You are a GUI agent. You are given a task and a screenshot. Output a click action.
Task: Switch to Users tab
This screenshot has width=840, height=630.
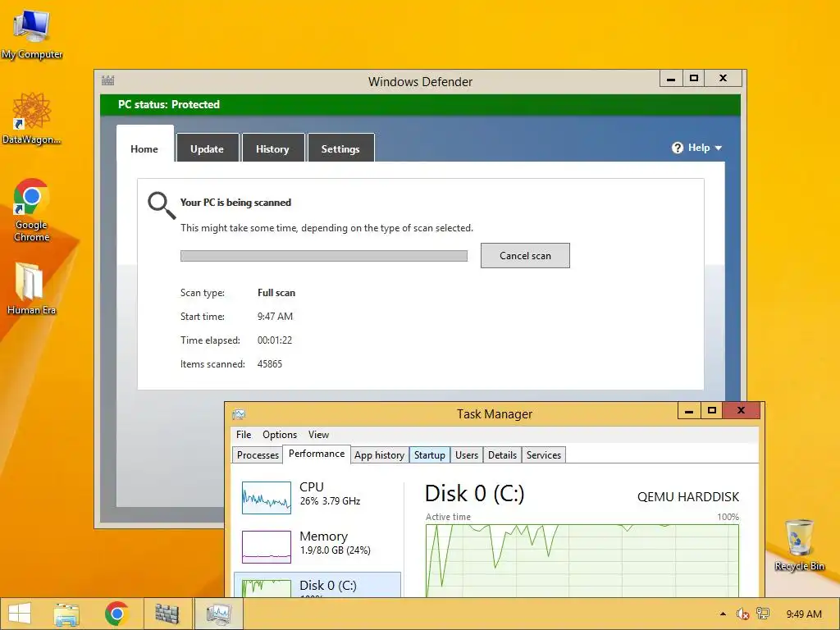click(467, 454)
